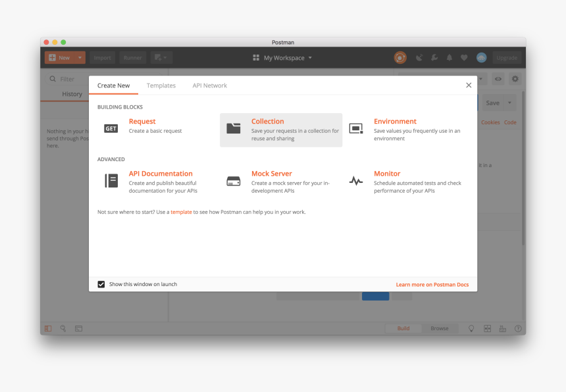The height and width of the screenshot is (392, 566).
Task: Switch to the Templates tab
Action: pyautogui.click(x=161, y=86)
